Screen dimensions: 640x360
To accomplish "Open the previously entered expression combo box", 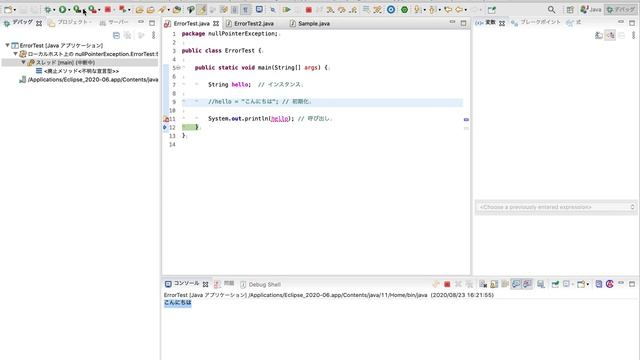I will tap(556, 207).
